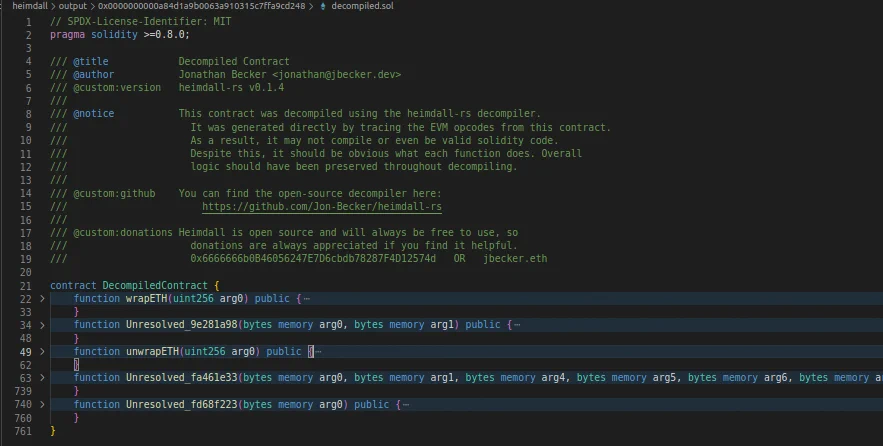Click the folded ellipsis on Unresolved_fd68f223 line
The width and height of the screenshot is (883, 446).
tap(406, 404)
